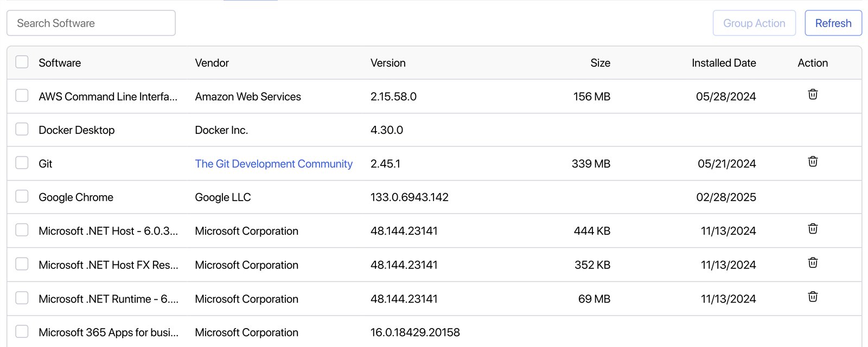Click the 05/28/2024 installed date
The image size is (868, 347).
tap(726, 97)
